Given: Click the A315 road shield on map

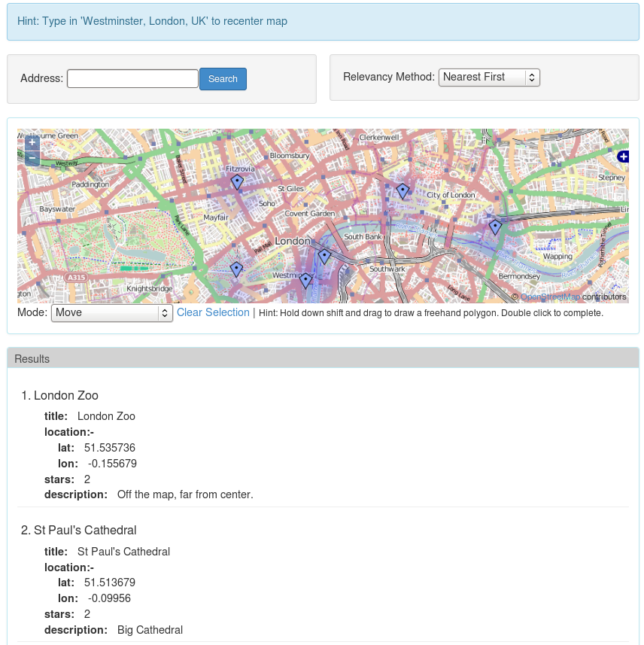Looking at the screenshot, I should (77, 277).
